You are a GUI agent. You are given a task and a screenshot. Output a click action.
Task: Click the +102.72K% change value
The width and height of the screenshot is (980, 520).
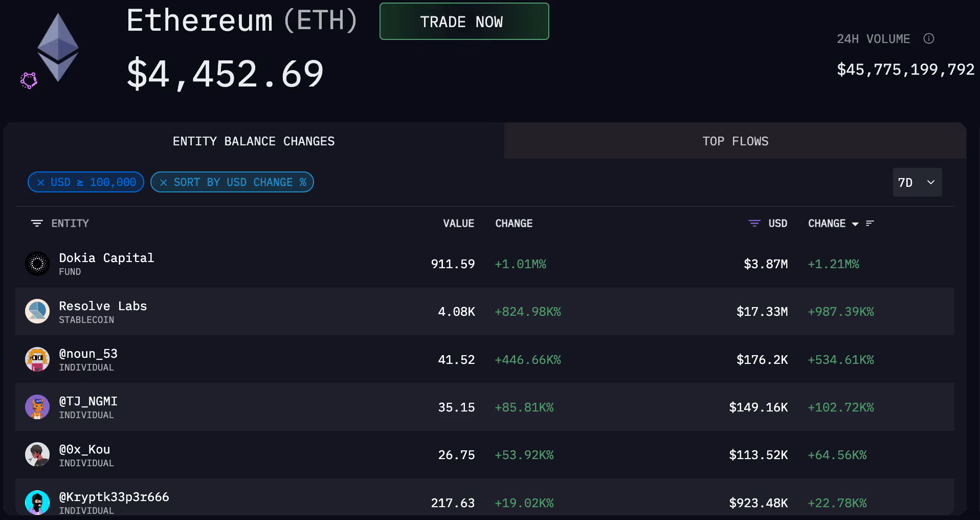(840, 407)
